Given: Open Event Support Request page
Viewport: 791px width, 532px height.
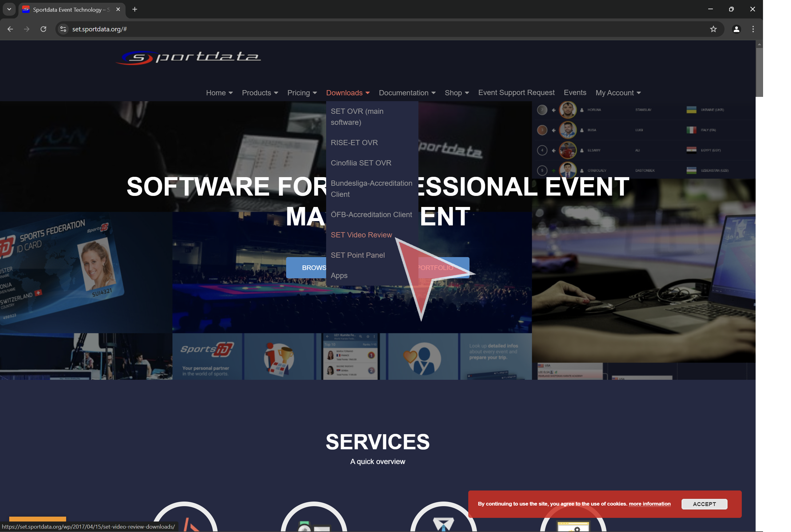Looking at the screenshot, I should tap(516, 92).
